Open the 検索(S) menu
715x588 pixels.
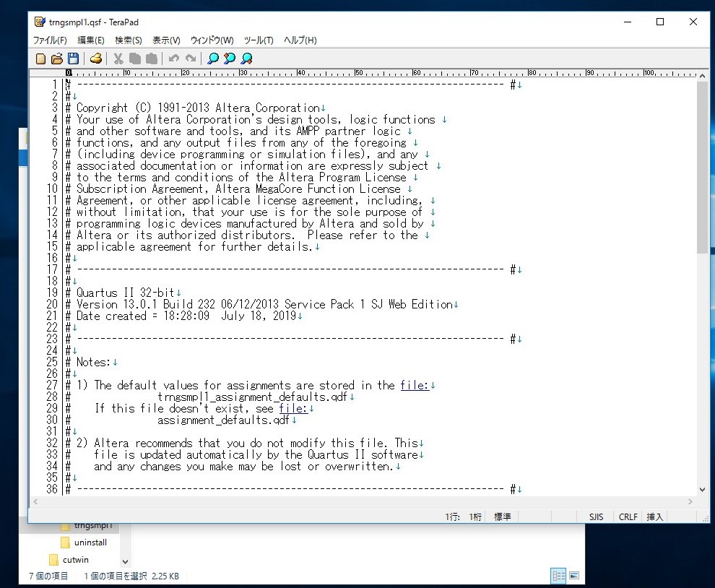click(x=128, y=40)
